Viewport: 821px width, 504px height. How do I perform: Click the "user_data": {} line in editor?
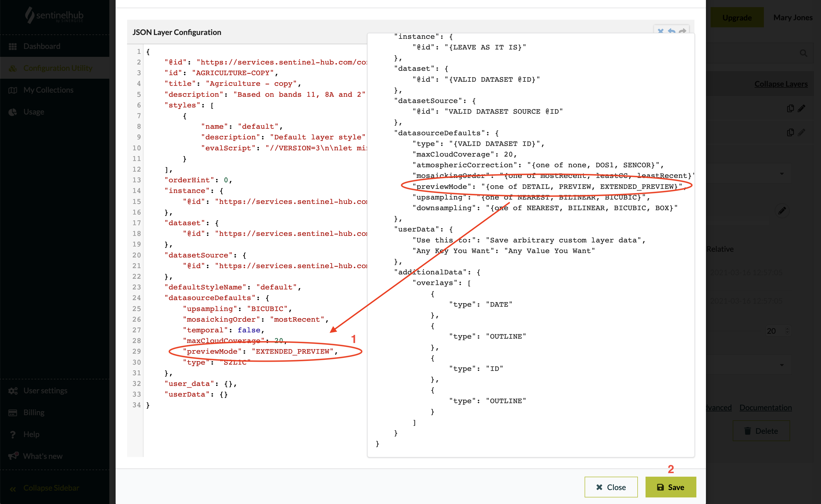coord(201,384)
